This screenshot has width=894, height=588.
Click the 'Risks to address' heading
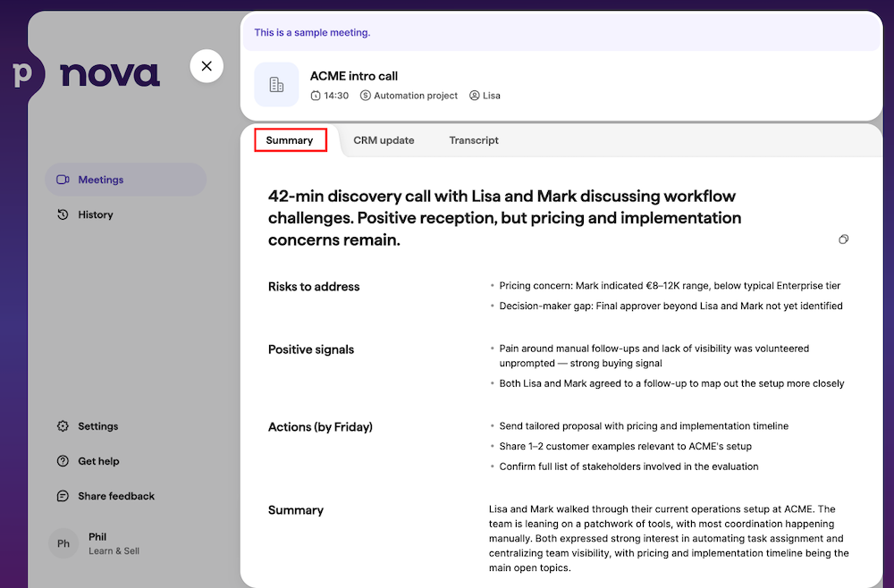(314, 287)
